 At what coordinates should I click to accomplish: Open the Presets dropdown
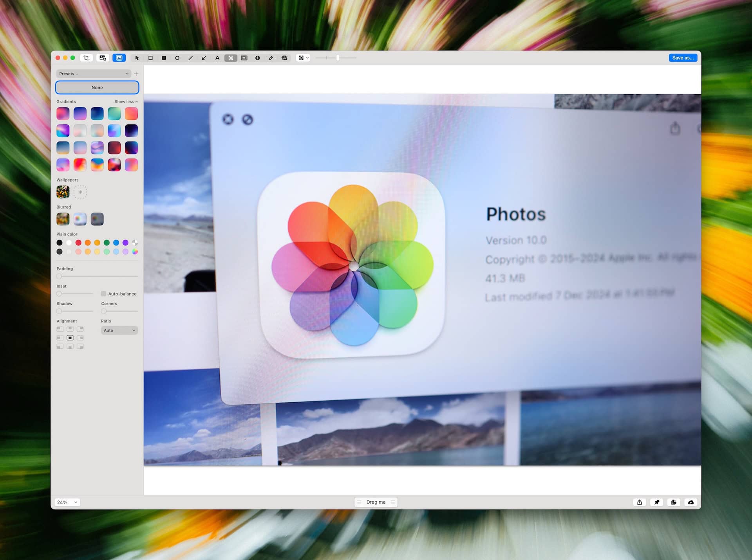pos(93,74)
